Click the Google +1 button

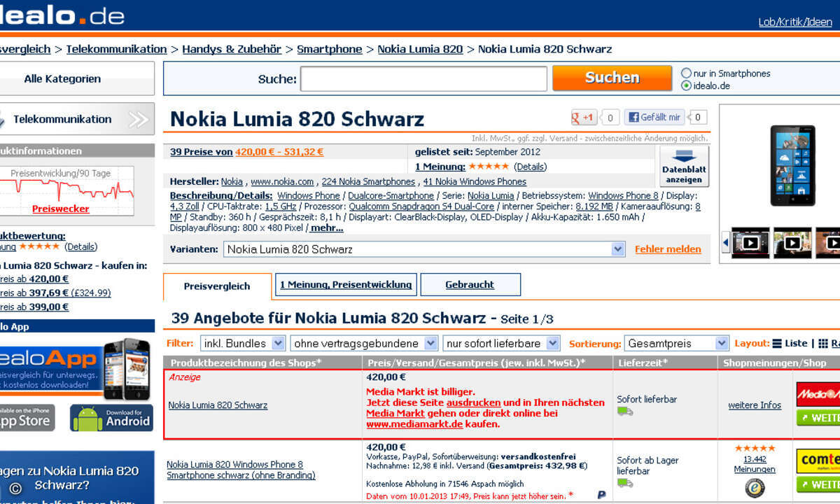(584, 118)
